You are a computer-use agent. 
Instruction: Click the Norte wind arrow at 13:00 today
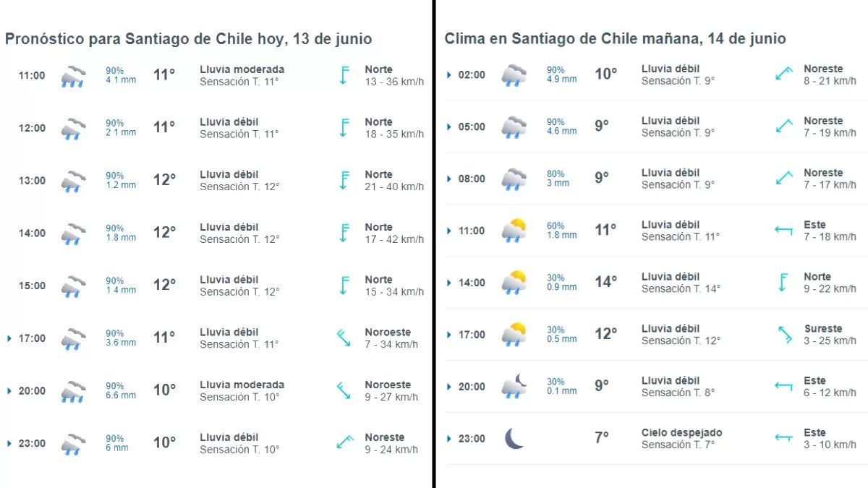click(344, 180)
